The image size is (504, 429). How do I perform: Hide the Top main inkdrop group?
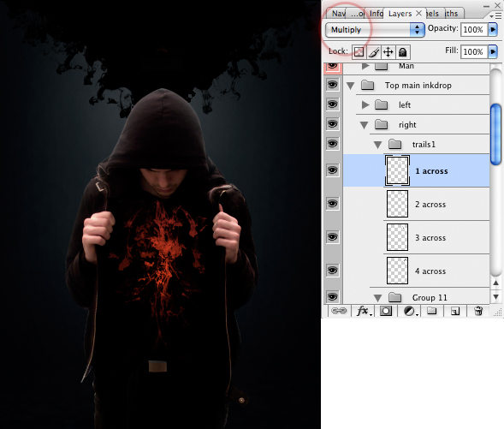[333, 85]
